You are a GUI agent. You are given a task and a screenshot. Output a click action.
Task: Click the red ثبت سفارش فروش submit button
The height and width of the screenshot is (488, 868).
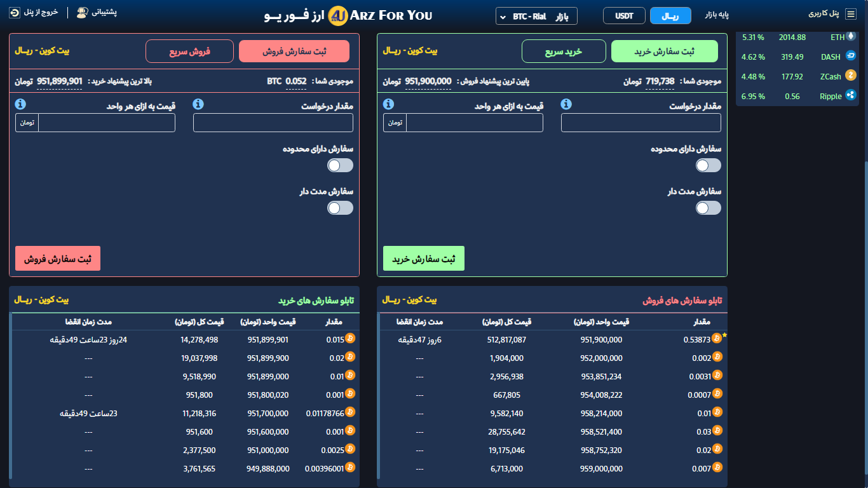click(x=58, y=259)
